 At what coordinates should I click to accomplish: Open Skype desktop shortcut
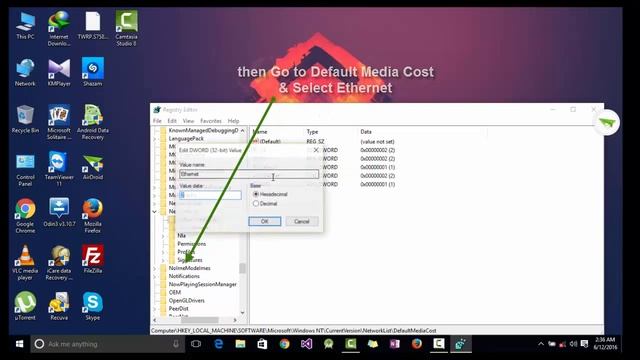point(93,307)
